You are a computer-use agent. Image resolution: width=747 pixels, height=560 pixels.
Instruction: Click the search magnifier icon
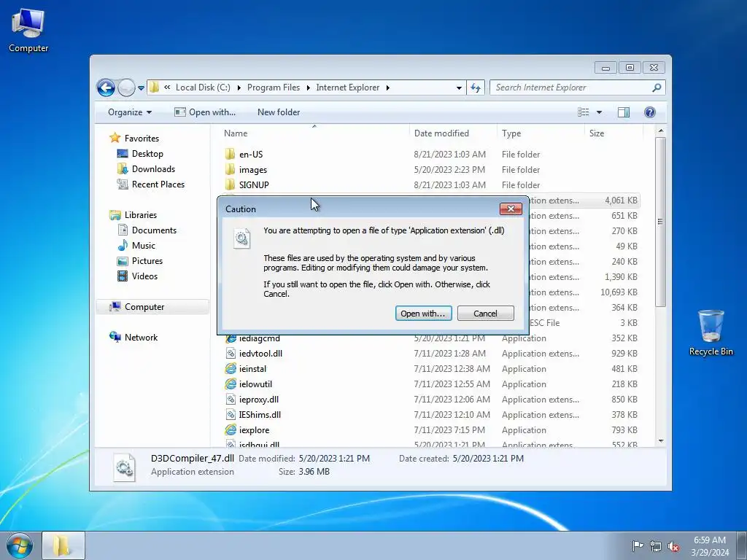[x=657, y=87]
